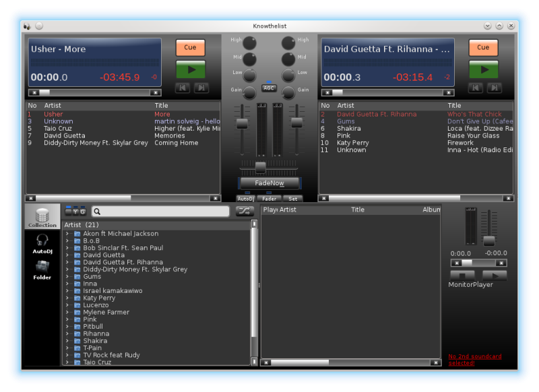Image resolution: width=539 pixels, height=392 pixels.
Task: Click the shuffle icon next to search
Action: [x=245, y=211]
